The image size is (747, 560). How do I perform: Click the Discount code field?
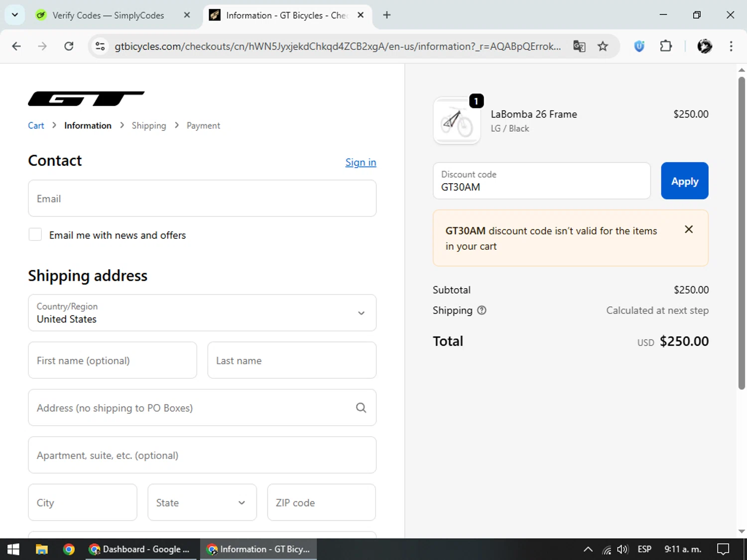542,181
